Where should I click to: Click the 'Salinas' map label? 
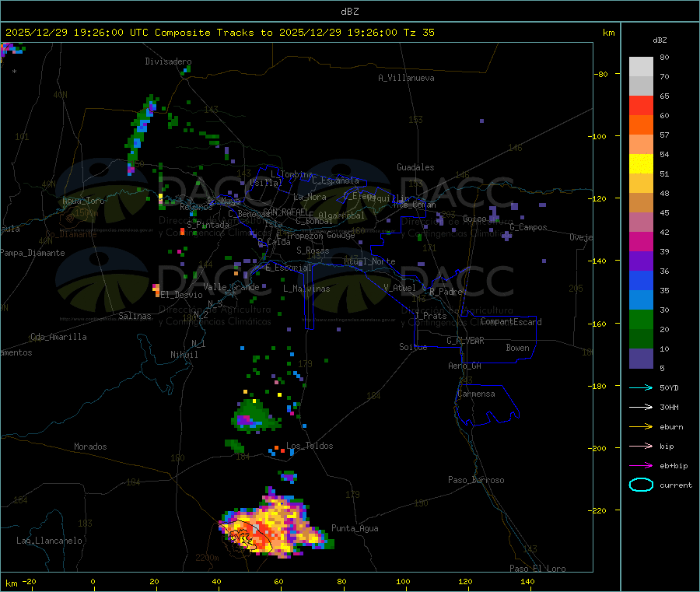pos(135,316)
